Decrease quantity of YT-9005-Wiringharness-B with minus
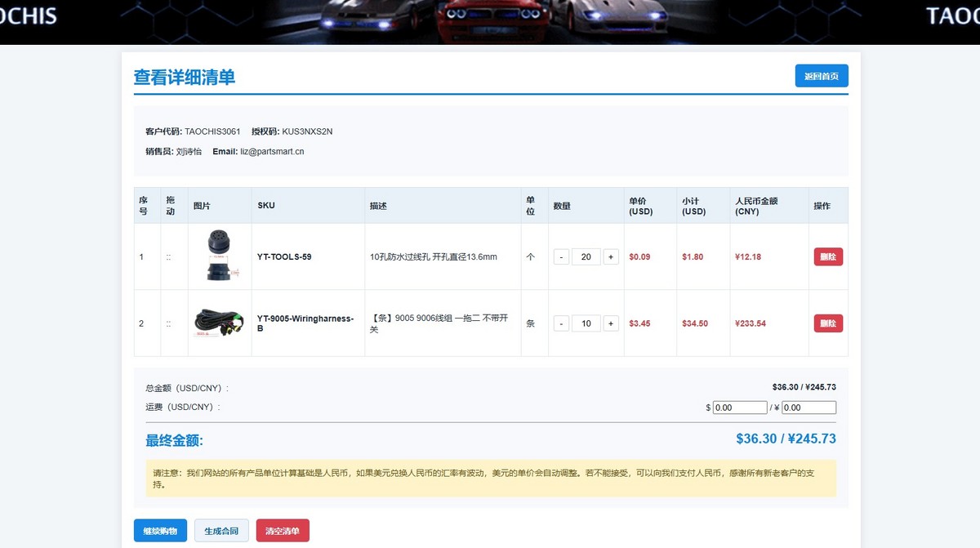The width and height of the screenshot is (980, 548). (561, 323)
